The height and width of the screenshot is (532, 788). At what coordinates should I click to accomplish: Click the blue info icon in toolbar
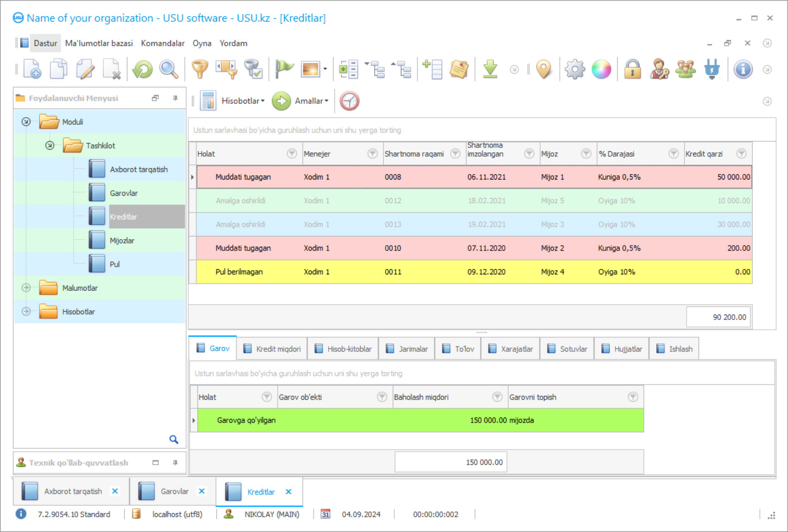pos(743,69)
